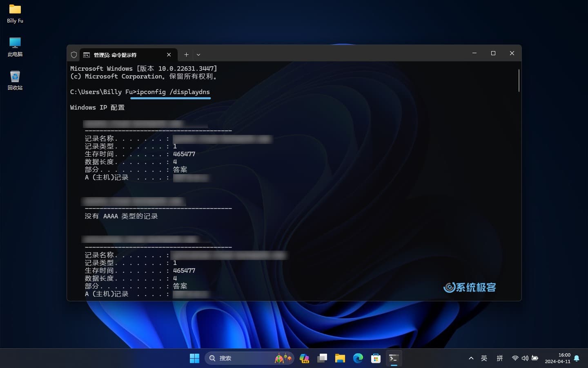Maximize the terminal window
Image resolution: width=588 pixels, height=368 pixels.
(x=493, y=53)
